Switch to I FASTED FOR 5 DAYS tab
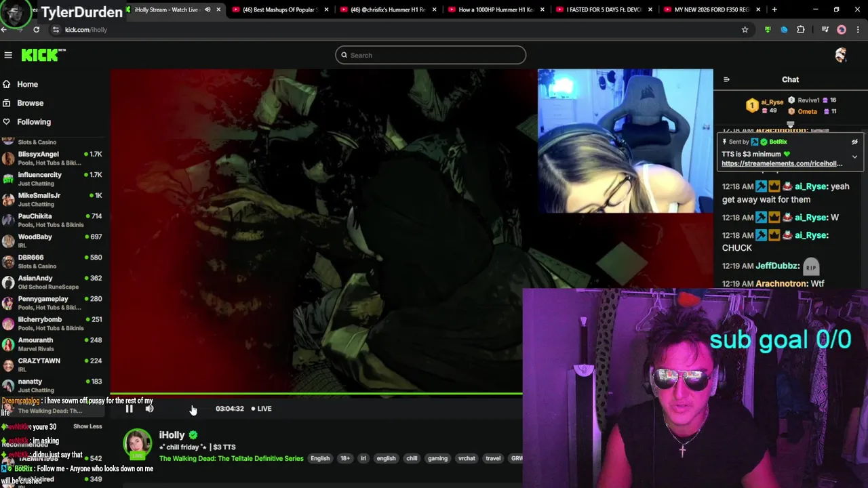This screenshot has width=868, height=488. (604, 9)
